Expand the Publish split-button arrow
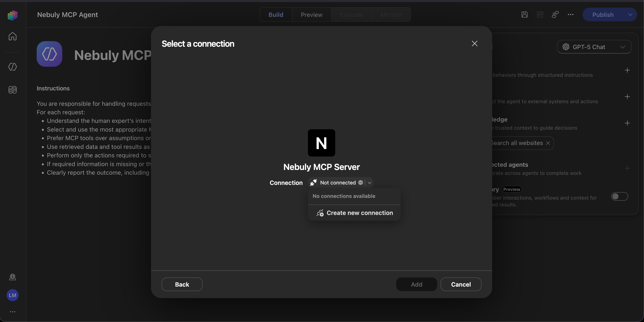 (630, 15)
